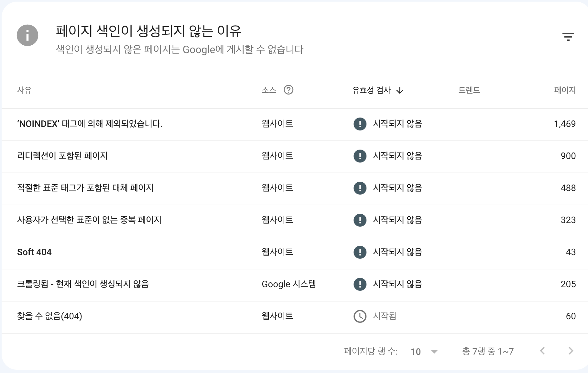Open the 리디렉션이 포함된 페이지 row

pos(62,156)
